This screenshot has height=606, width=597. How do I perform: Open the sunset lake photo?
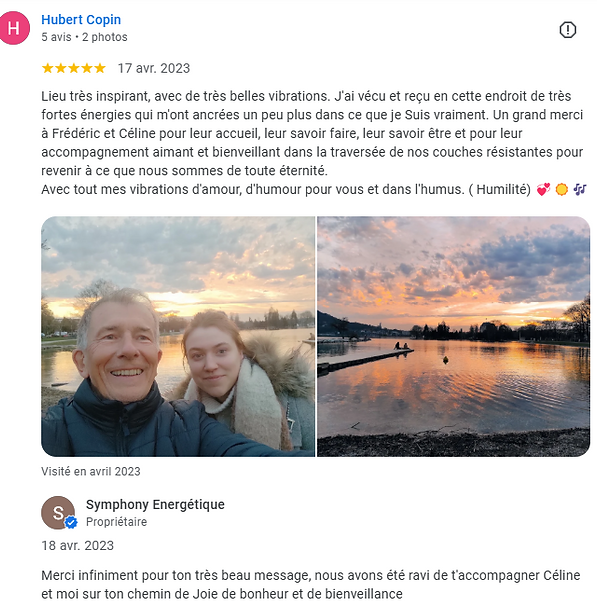tap(454, 337)
